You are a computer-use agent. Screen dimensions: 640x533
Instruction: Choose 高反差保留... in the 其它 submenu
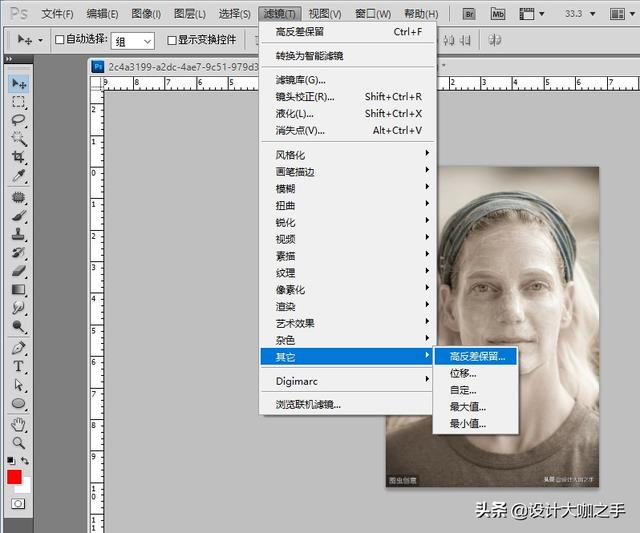coord(476,356)
